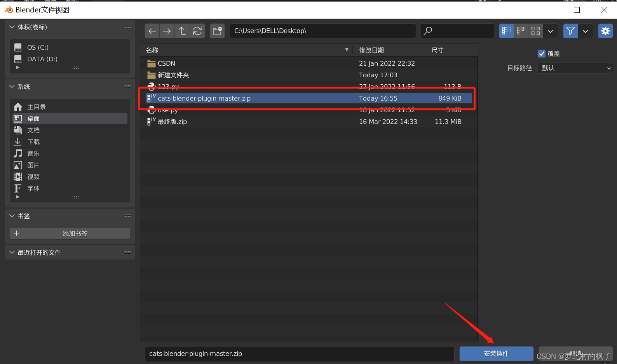Refresh the file list
Screen dimensions: 617x364
197,31
